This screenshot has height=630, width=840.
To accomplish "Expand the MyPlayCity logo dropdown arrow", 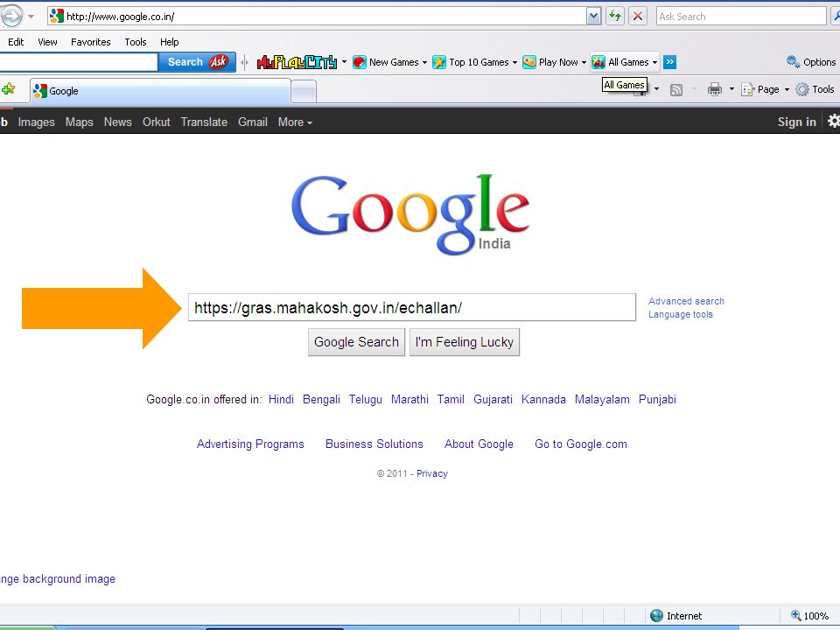I will point(344,62).
